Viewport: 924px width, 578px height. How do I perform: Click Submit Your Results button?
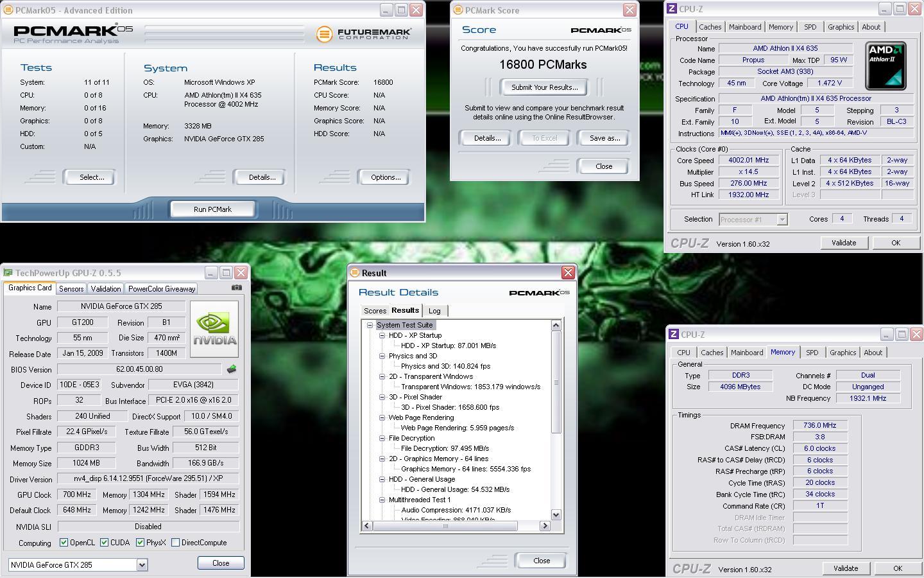coord(544,87)
